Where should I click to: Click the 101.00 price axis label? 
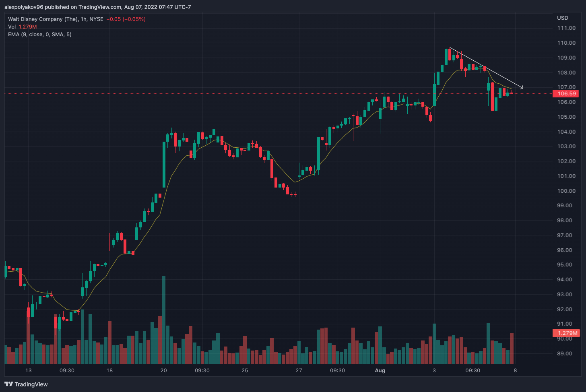coord(566,176)
